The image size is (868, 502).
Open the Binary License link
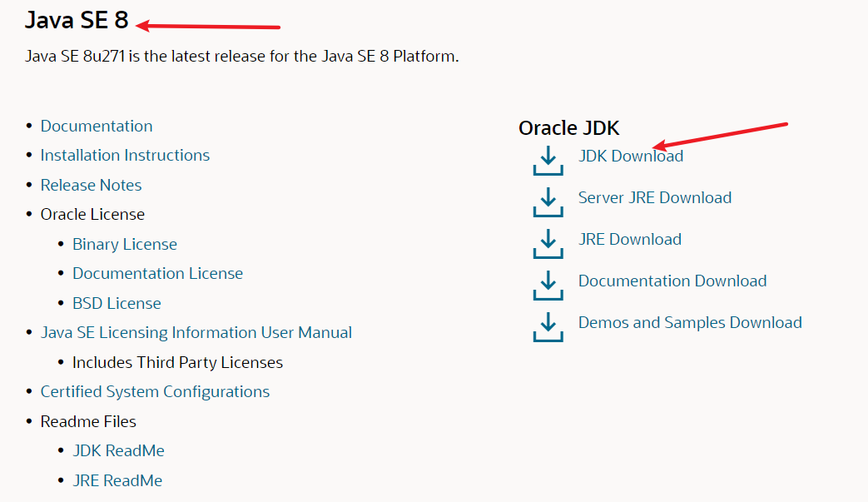125,244
